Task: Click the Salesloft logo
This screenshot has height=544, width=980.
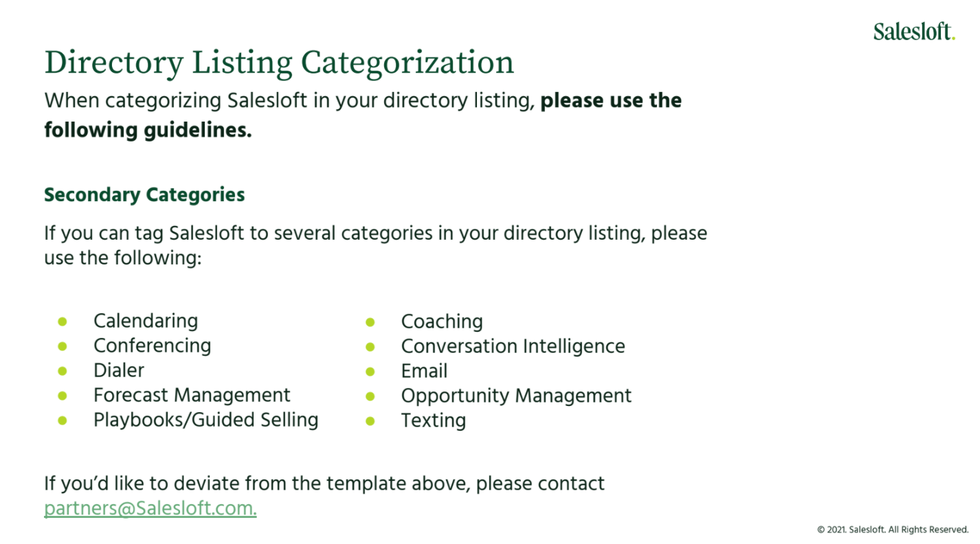Action: click(914, 31)
